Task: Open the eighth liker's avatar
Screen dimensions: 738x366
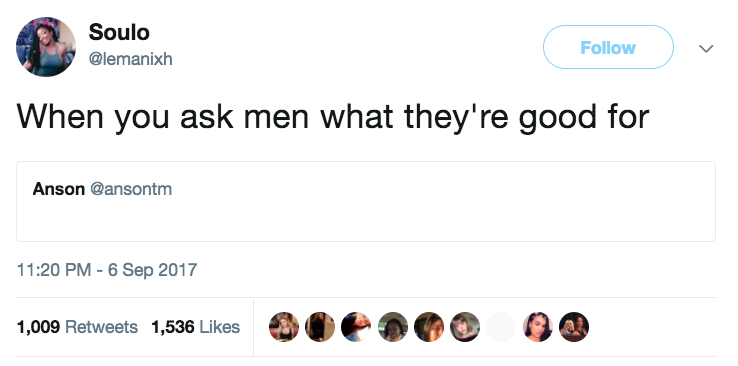Action: (x=537, y=326)
